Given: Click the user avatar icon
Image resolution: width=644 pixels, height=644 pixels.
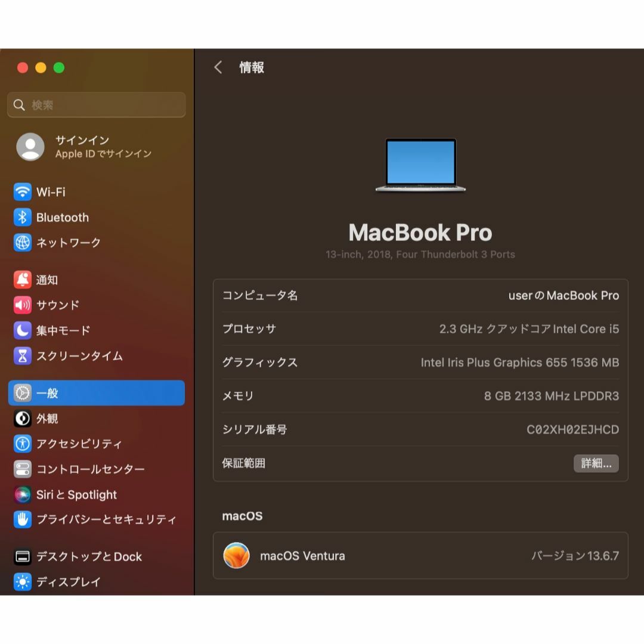Looking at the screenshot, I should 30,147.
